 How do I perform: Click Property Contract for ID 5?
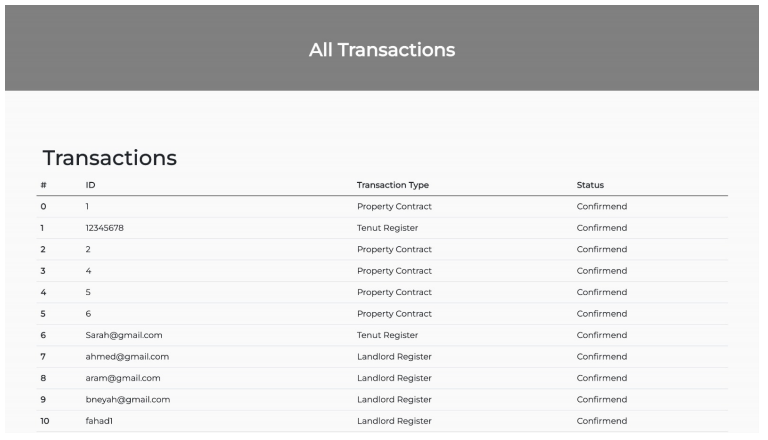click(394, 292)
